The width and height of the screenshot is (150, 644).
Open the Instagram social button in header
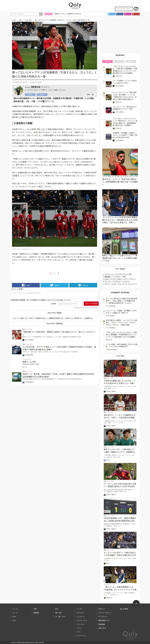[x=128, y=14]
